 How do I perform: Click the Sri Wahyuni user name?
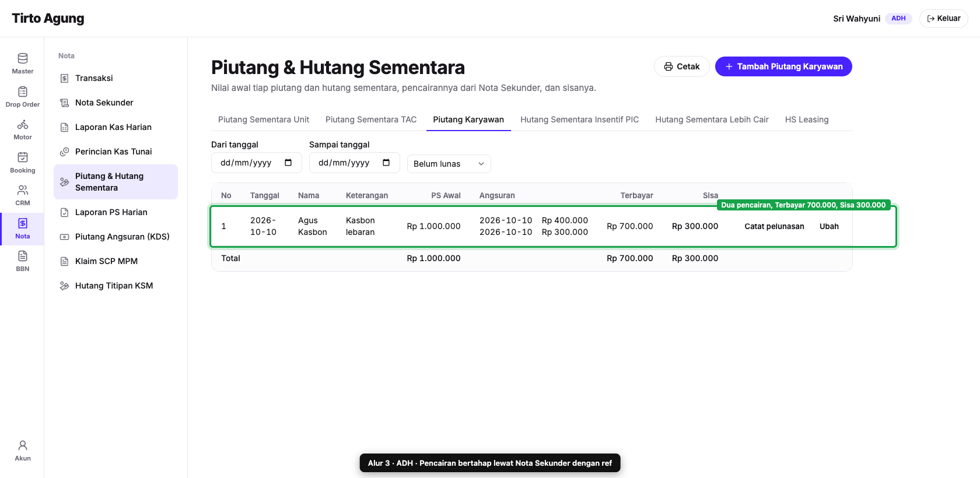[856, 19]
